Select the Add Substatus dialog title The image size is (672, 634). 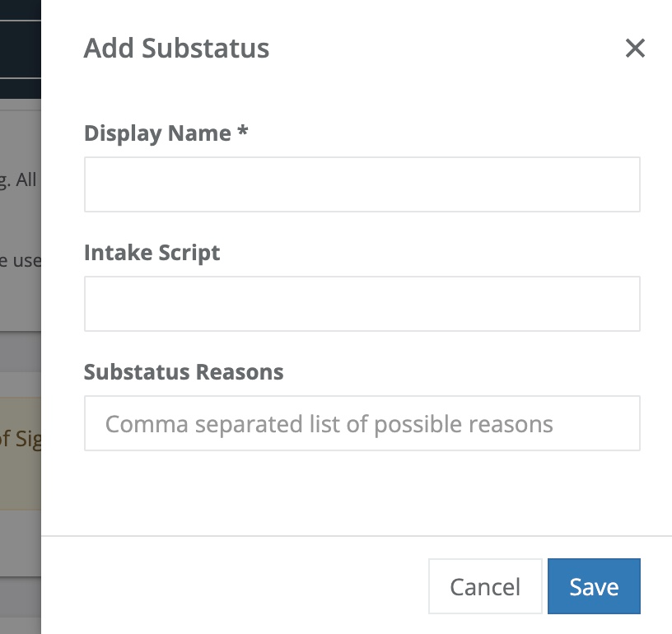coord(175,49)
